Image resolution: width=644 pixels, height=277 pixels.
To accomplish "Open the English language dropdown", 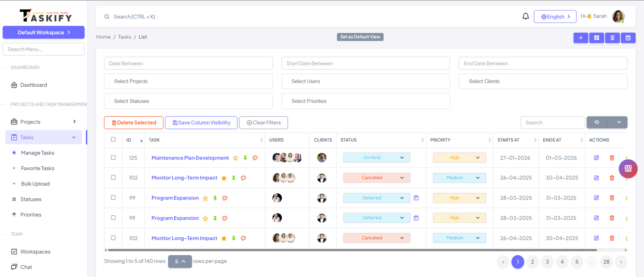I will pos(555,17).
